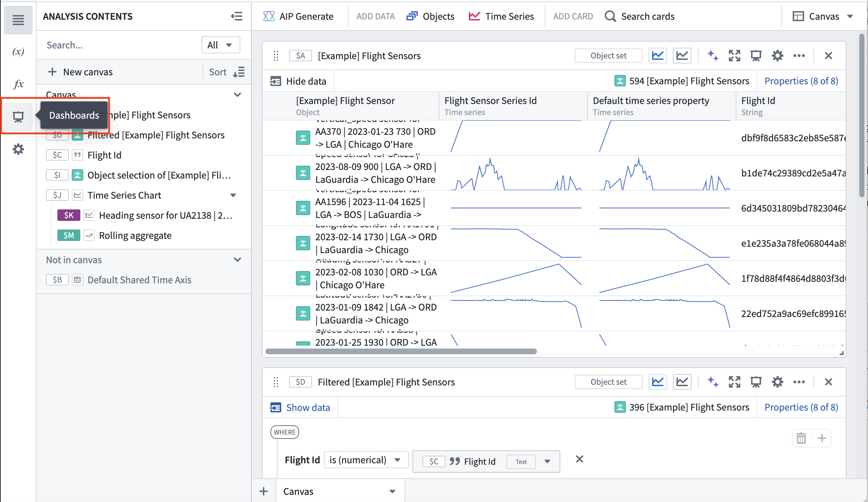Screen dimensions: 868x502
Task: Collapse the Not in canvas section
Action: point(237,260)
